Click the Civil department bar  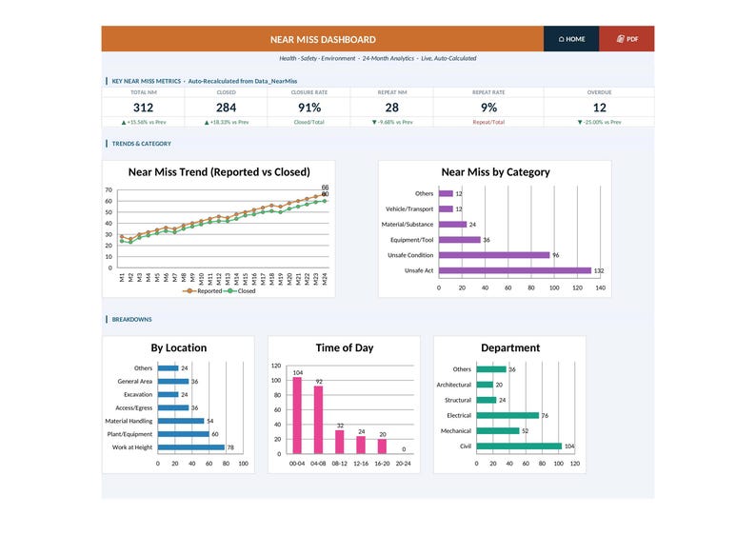(x=519, y=446)
